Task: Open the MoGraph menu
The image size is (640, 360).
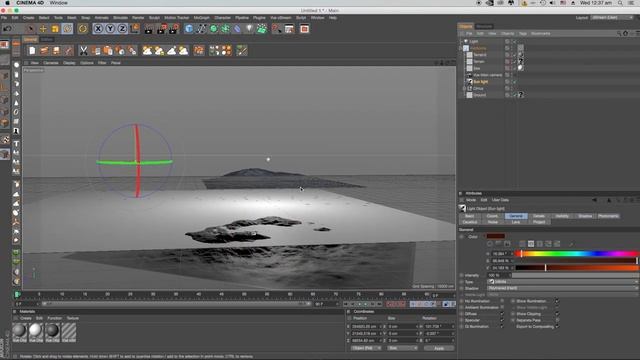Action: [201, 18]
